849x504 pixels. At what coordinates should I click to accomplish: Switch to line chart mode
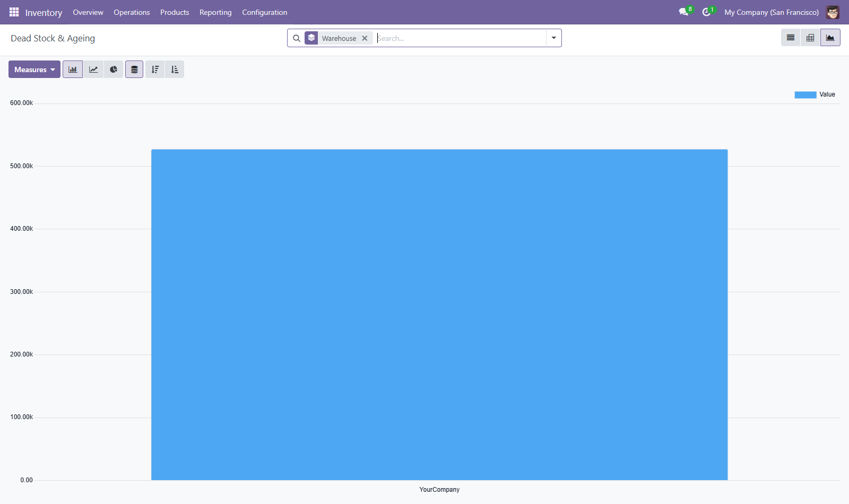[x=93, y=69]
